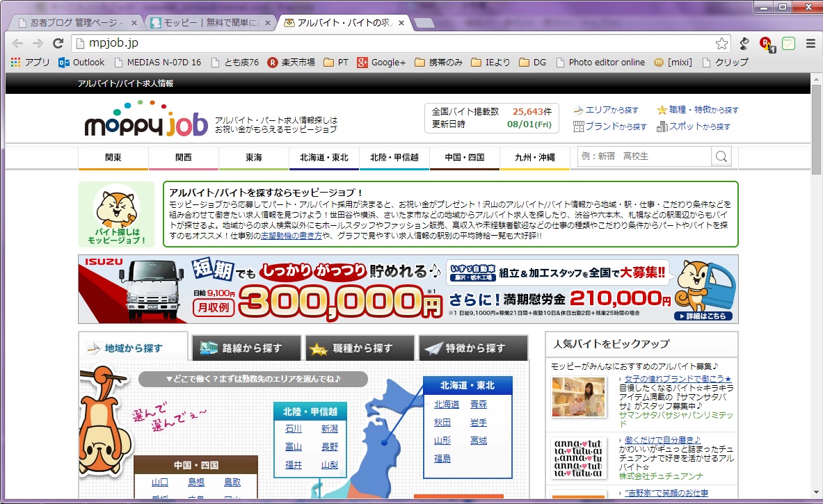Open the Rakuten Ichiba bookmark
823x504 pixels.
click(291, 63)
